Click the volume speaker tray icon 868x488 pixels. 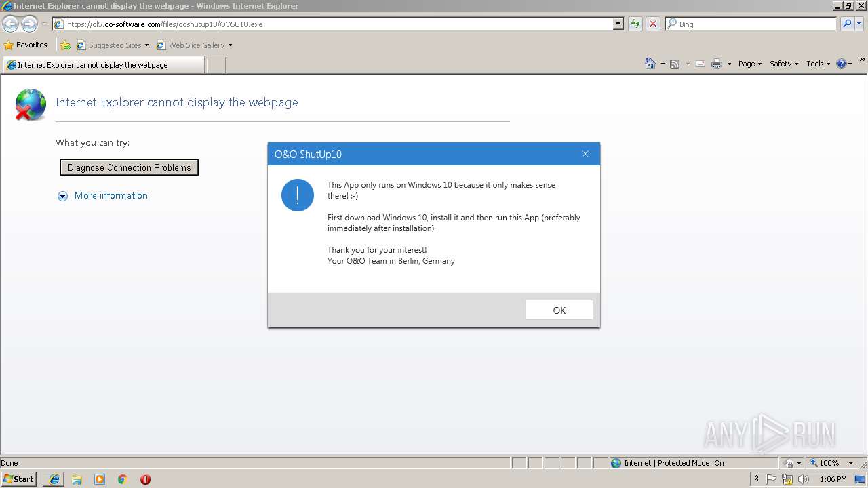pyautogui.click(x=804, y=479)
